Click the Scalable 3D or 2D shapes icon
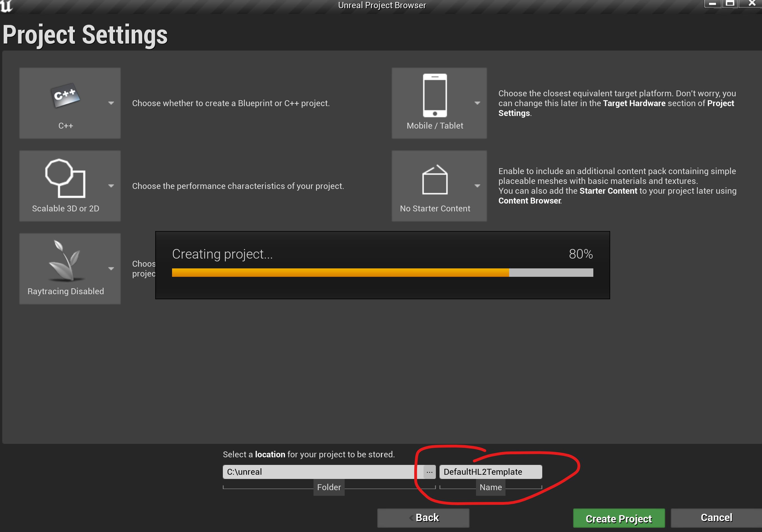This screenshot has width=762, height=532. coord(65,178)
